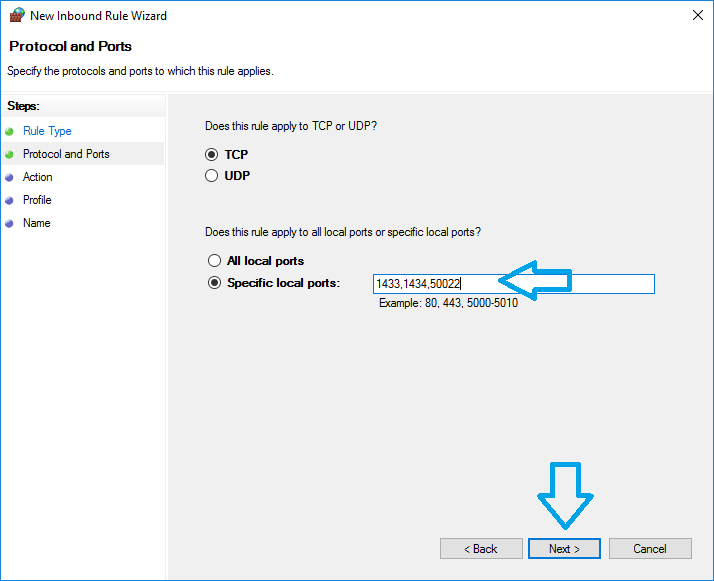Click the blue Action step bullet

tap(9, 177)
